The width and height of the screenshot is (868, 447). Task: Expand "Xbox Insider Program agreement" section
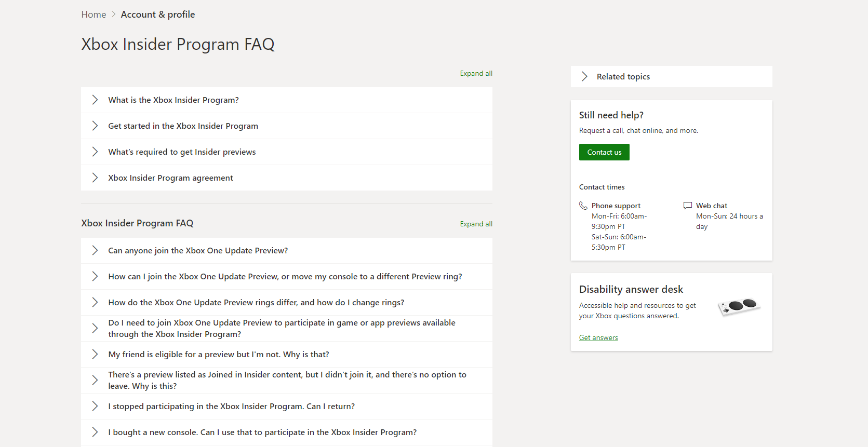point(287,178)
